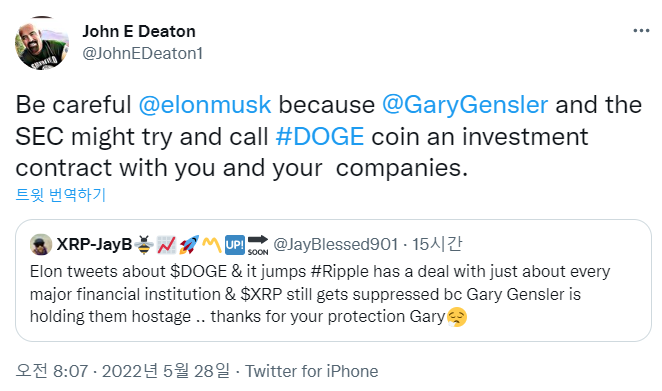Open quoted tweet text about $DOGE

point(320,294)
